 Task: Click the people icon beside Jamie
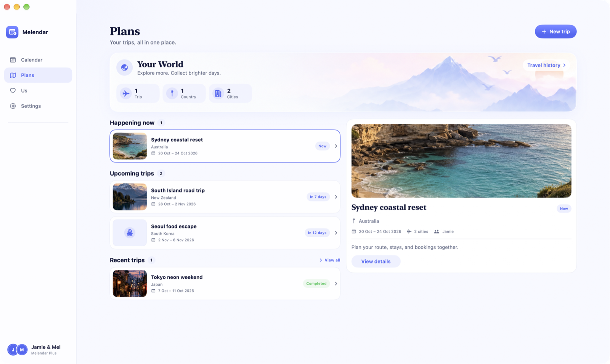click(x=437, y=231)
